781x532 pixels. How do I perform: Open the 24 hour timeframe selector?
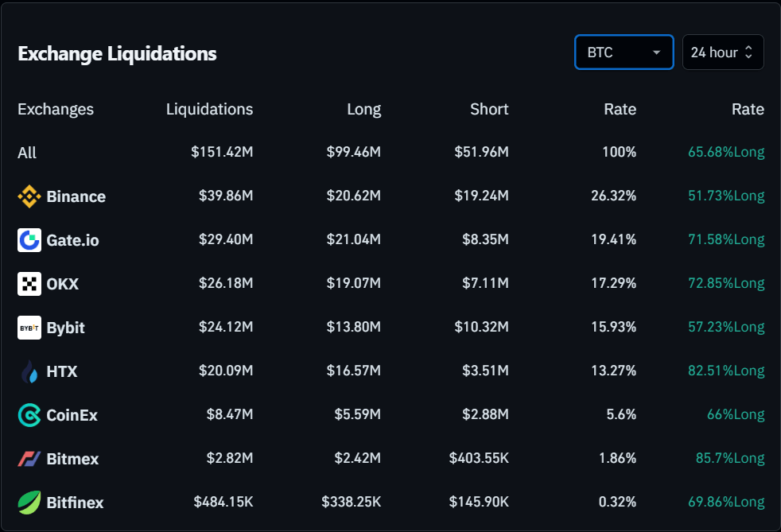point(722,52)
